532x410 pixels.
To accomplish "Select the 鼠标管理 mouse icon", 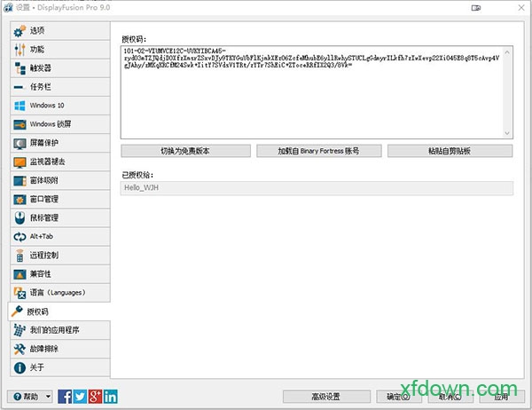I will coord(20,218).
